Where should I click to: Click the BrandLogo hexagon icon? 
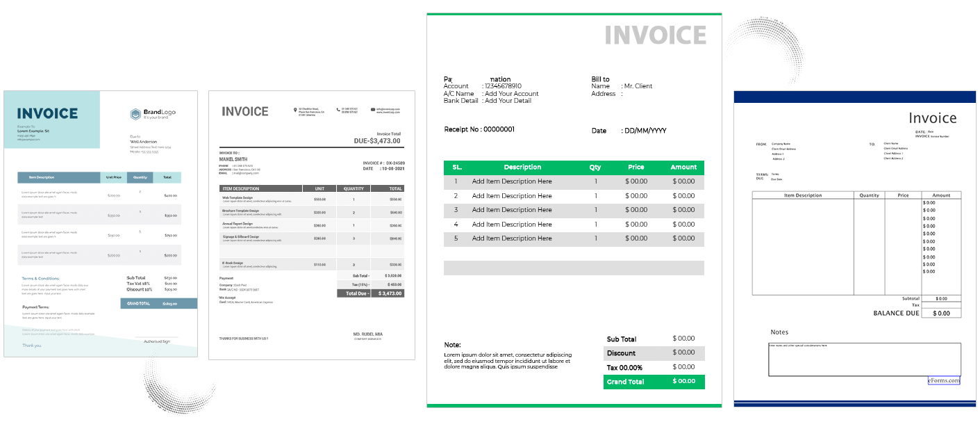pyautogui.click(x=135, y=114)
